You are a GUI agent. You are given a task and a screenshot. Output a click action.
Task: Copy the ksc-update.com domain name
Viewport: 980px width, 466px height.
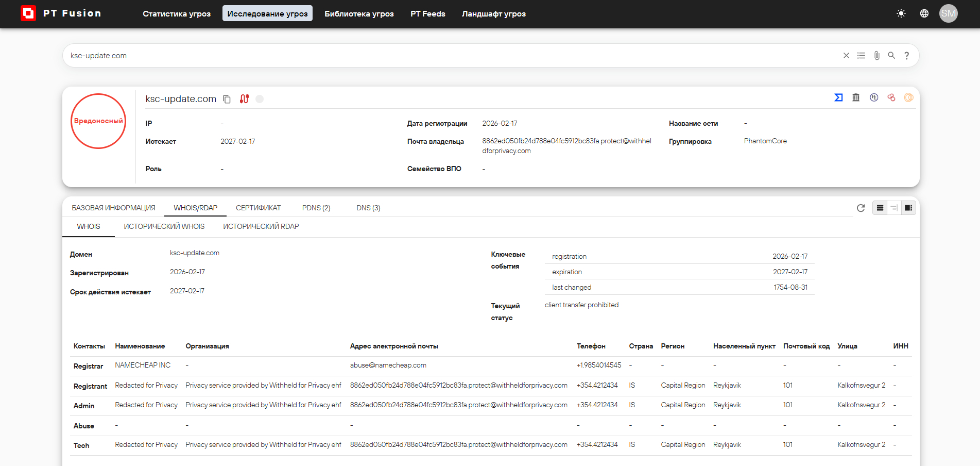click(x=227, y=99)
